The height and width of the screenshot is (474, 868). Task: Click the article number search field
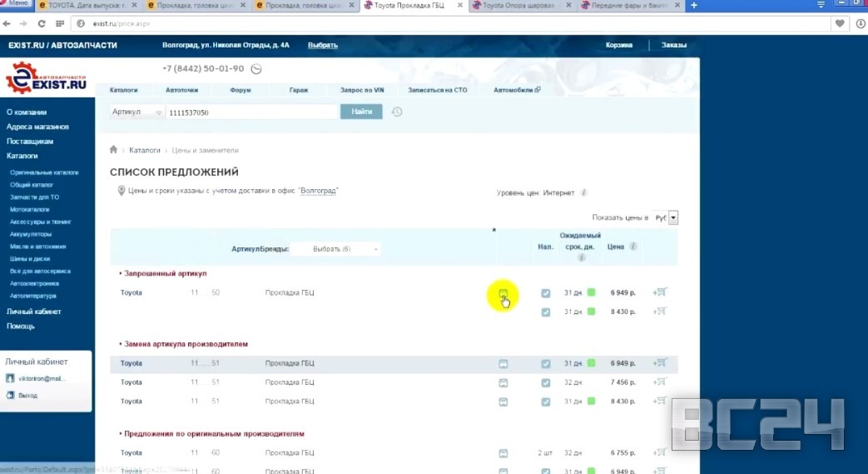point(250,112)
